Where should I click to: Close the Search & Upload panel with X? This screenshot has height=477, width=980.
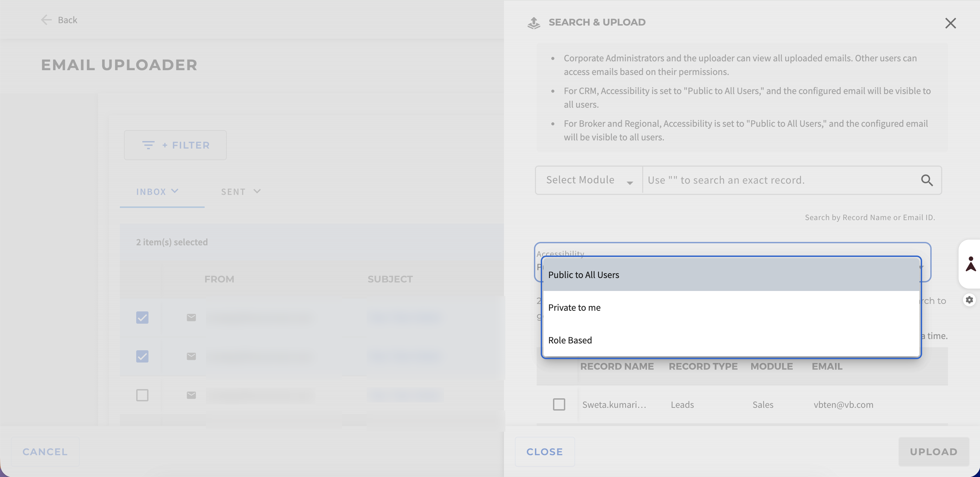coord(950,23)
